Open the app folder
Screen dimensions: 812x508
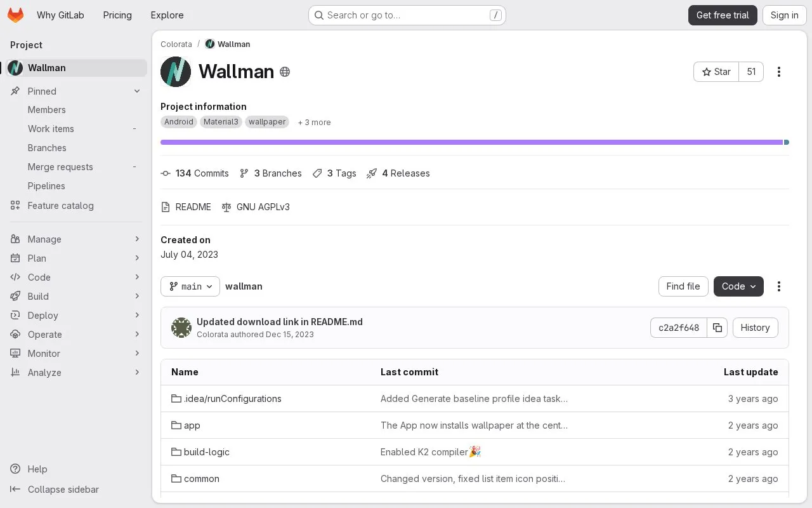click(186, 425)
